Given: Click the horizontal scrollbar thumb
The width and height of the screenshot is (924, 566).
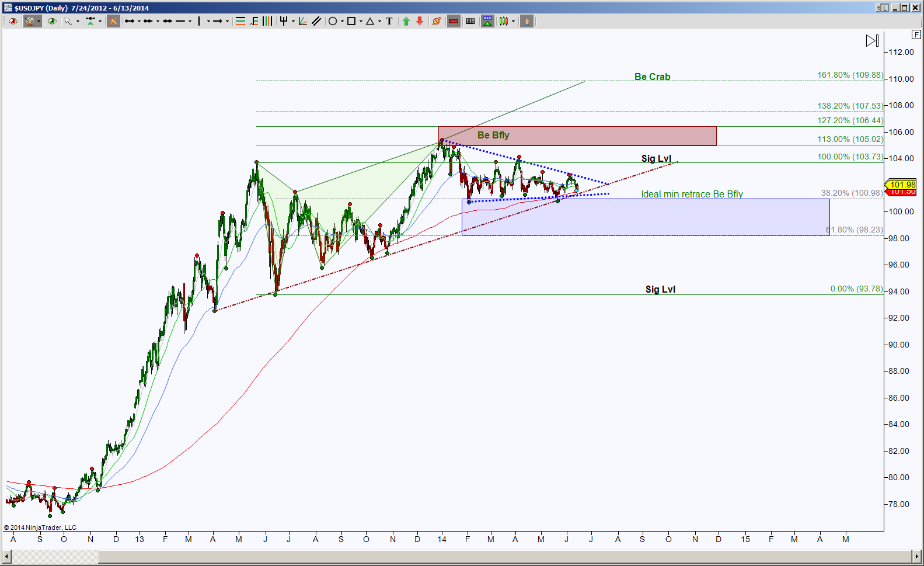Looking at the screenshot, I should (x=504, y=556).
